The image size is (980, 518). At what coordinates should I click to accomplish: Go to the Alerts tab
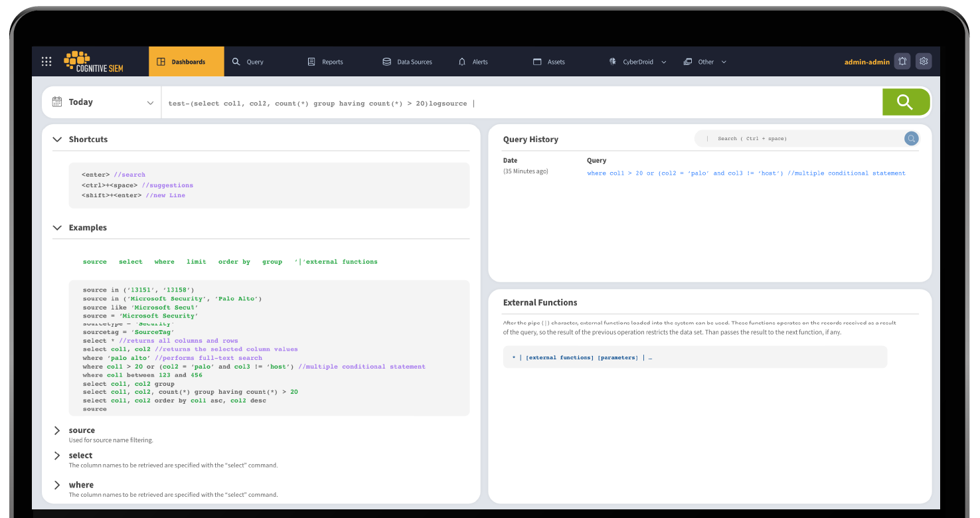[x=481, y=61]
